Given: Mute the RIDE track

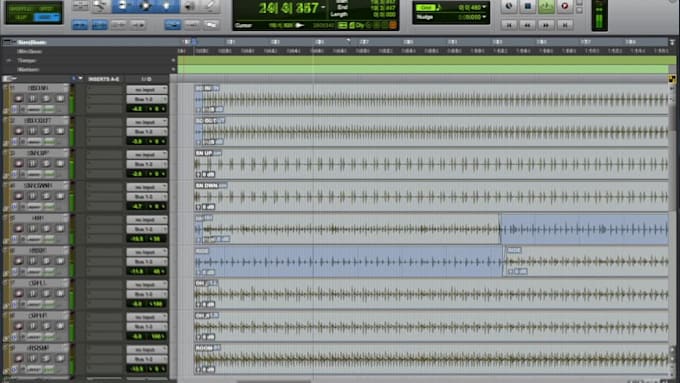Looking at the screenshot, I should pos(60,261).
